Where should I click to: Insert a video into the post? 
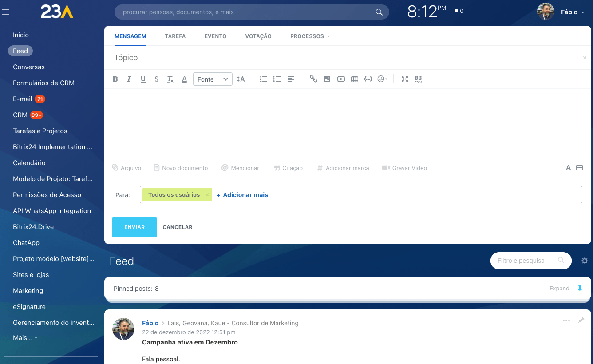[x=341, y=79]
